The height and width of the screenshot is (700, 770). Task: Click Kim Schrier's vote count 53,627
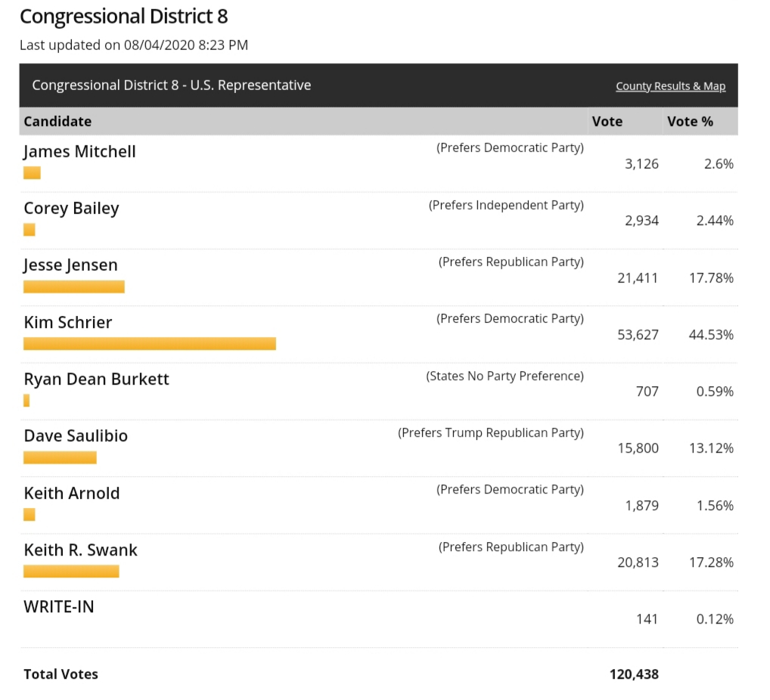pos(638,335)
